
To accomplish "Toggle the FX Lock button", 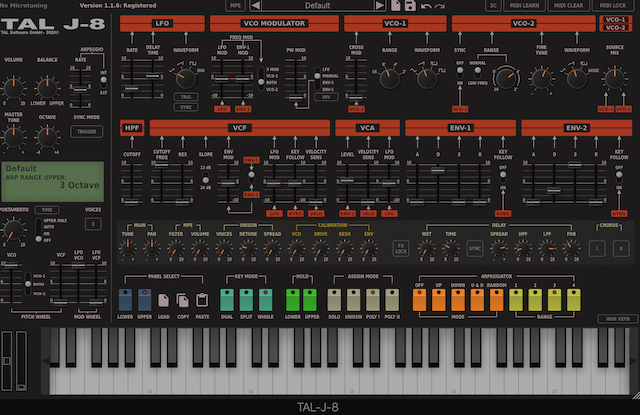I will pyautogui.click(x=401, y=249).
